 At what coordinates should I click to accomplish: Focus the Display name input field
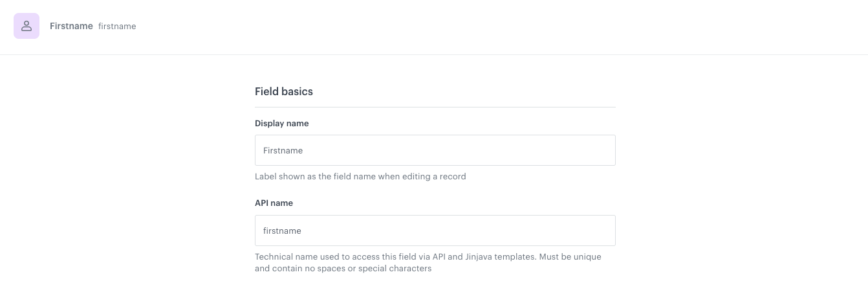[x=435, y=150]
